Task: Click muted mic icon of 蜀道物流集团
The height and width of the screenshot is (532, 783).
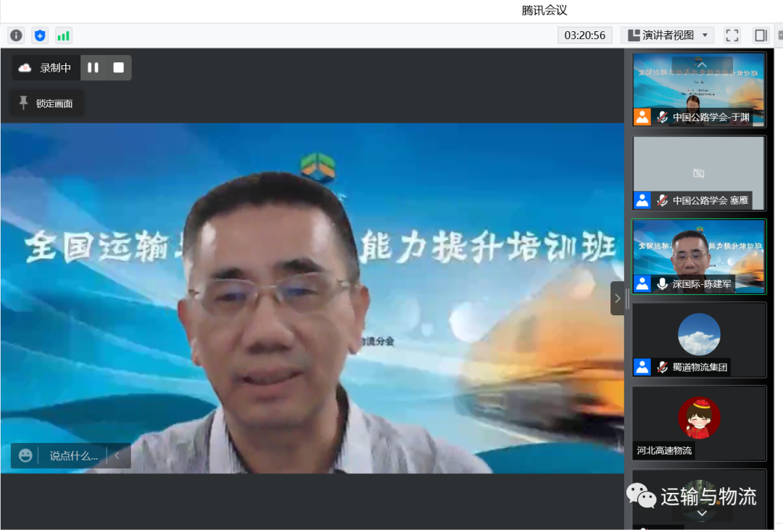Action: pyautogui.click(x=662, y=367)
